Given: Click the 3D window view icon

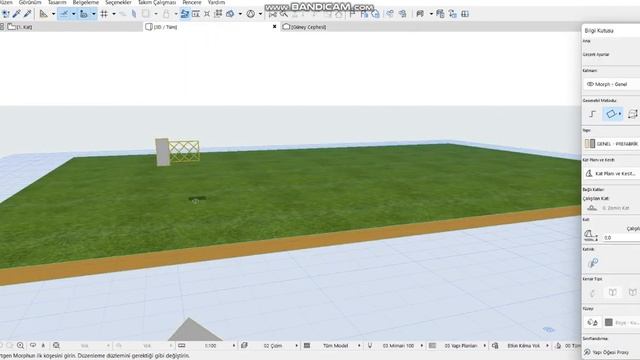Looking at the screenshot, I should [x=376, y=14].
